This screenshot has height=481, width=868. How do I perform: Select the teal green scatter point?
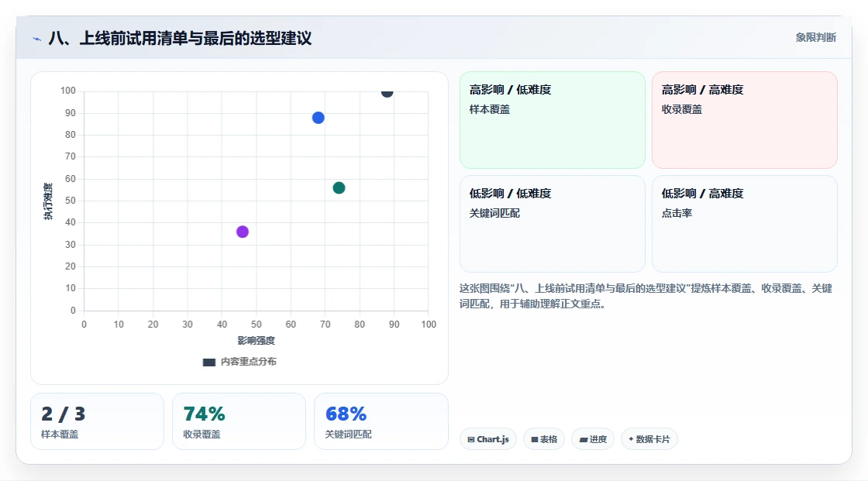(339, 188)
